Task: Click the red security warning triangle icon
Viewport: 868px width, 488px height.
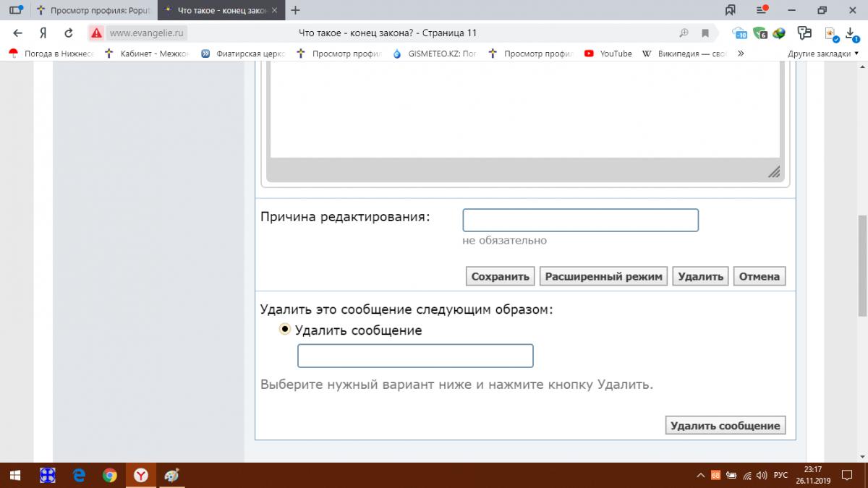Action: 96,33
